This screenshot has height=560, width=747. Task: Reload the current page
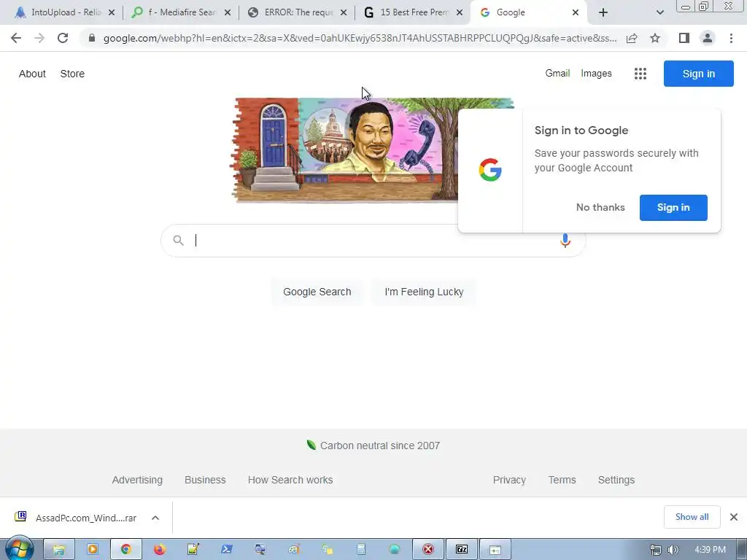point(63,38)
